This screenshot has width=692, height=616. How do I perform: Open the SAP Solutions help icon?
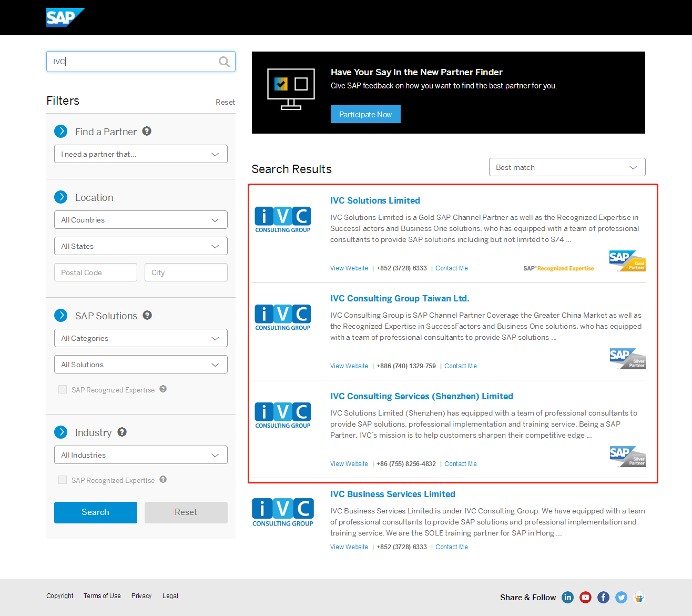point(147,316)
